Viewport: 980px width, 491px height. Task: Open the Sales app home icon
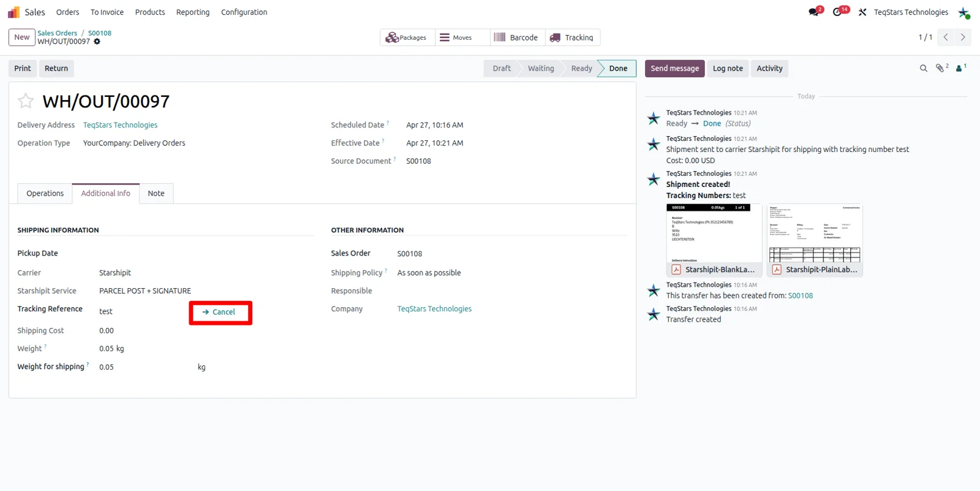(13, 12)
